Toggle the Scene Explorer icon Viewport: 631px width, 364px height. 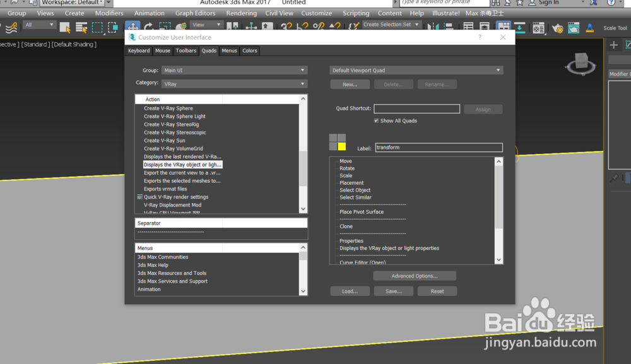click(468, 27)
